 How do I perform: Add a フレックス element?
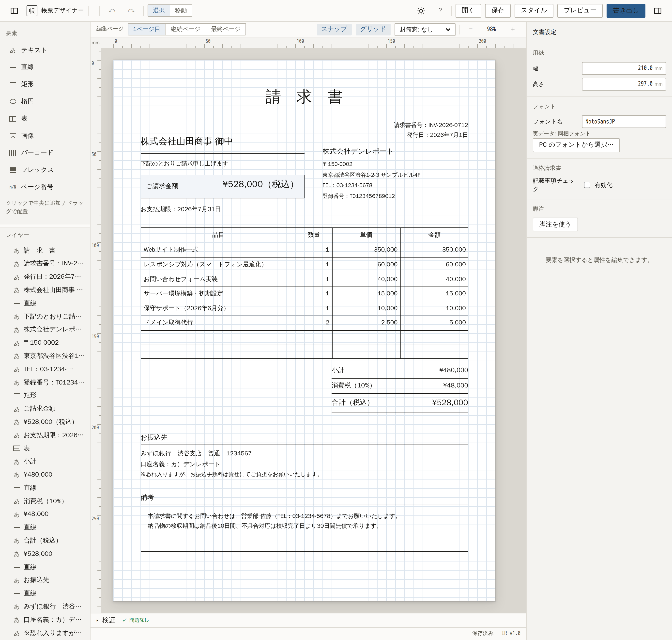tap(45, 170)
